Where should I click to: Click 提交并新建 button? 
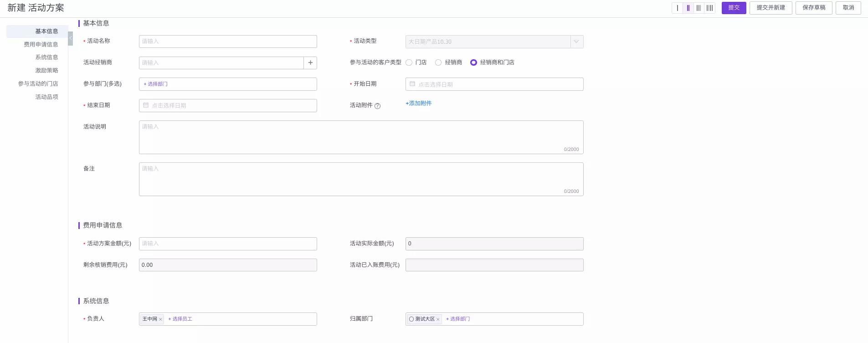771,8
